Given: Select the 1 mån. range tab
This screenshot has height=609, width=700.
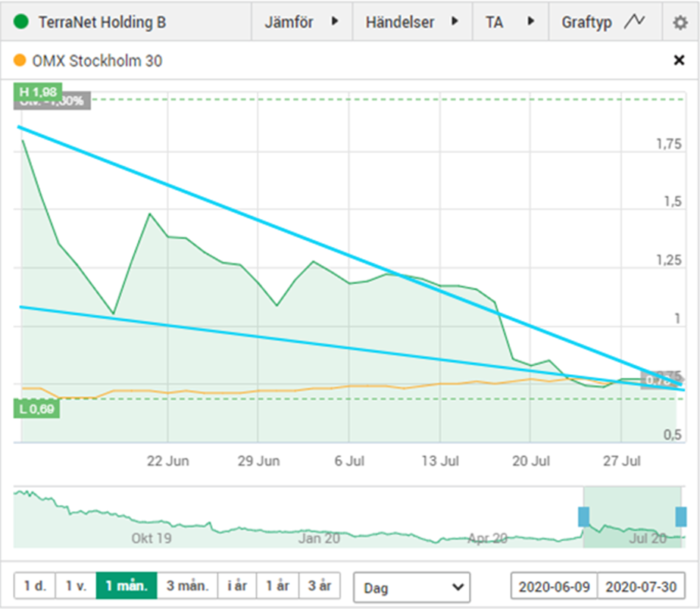Looking at the screenshot, I should point(127,586).
